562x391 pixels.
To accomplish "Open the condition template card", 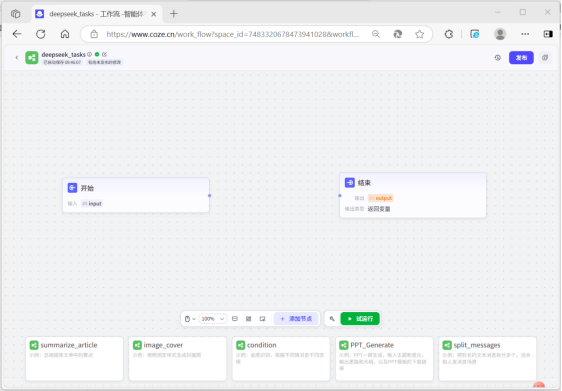I will pyautogui.click(x=281, y=358).
